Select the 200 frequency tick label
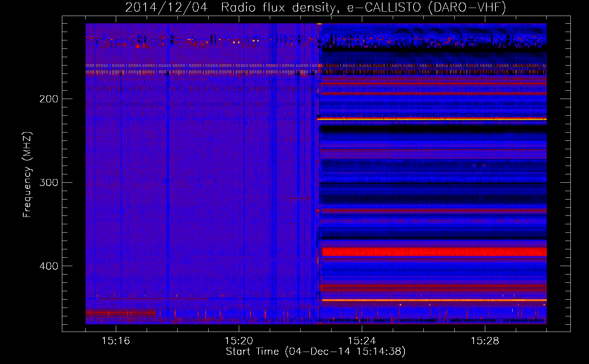 tap(49, 99)
